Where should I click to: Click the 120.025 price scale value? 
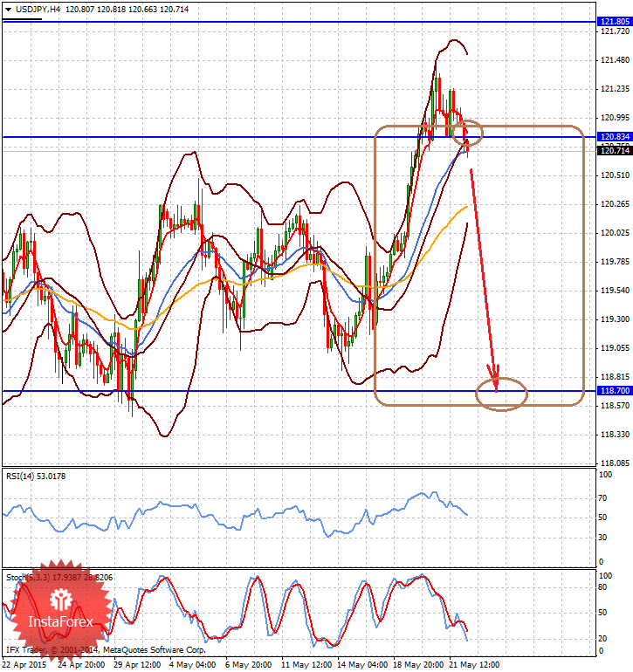coord(615,233)
